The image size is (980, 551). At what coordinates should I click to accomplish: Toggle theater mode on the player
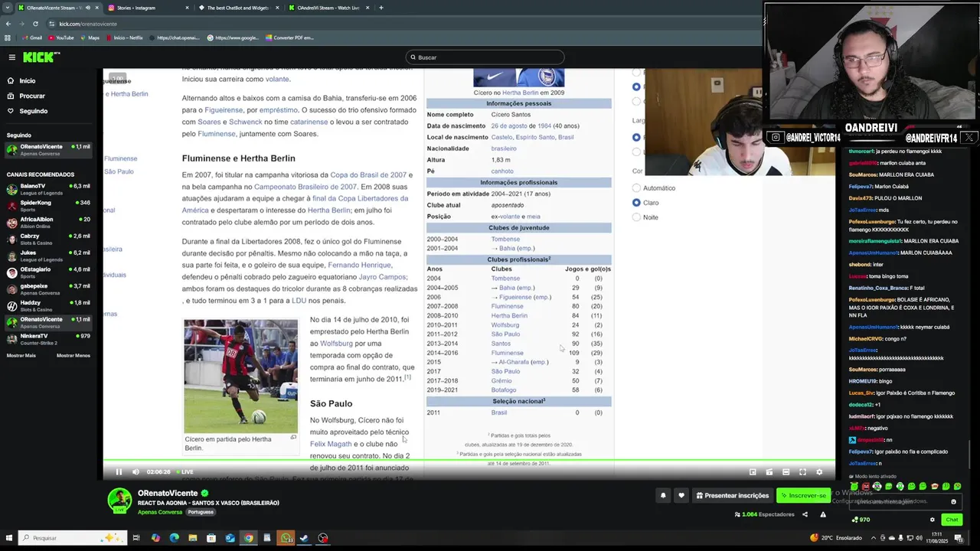click(x=786, y=472)
